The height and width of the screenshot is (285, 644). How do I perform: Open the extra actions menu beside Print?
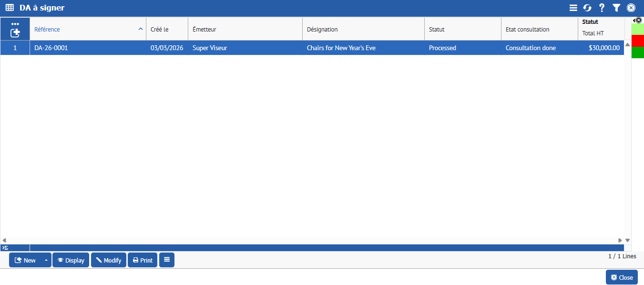point(167,260)
